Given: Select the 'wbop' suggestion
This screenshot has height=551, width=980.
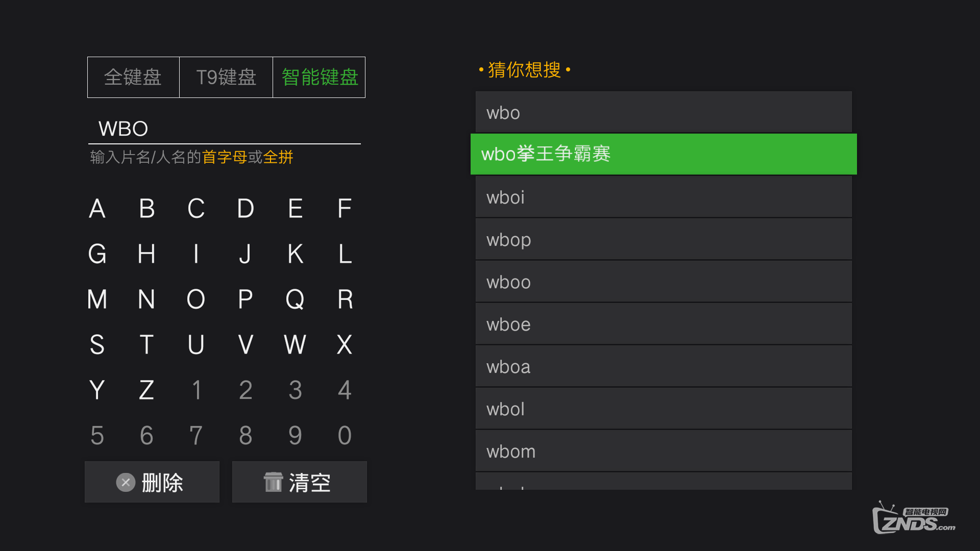Looking at the screenshot, I should (x=664, y=239).
